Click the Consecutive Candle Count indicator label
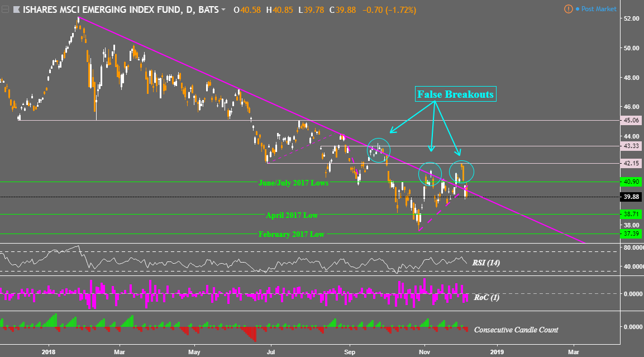Viewport: 644px width, 357px height. pos(516,330)
